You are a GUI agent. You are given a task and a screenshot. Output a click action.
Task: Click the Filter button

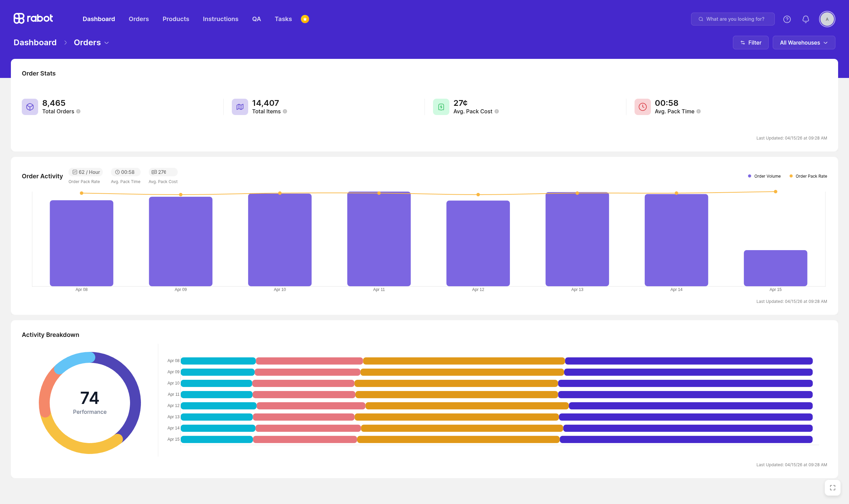(751, 43)
